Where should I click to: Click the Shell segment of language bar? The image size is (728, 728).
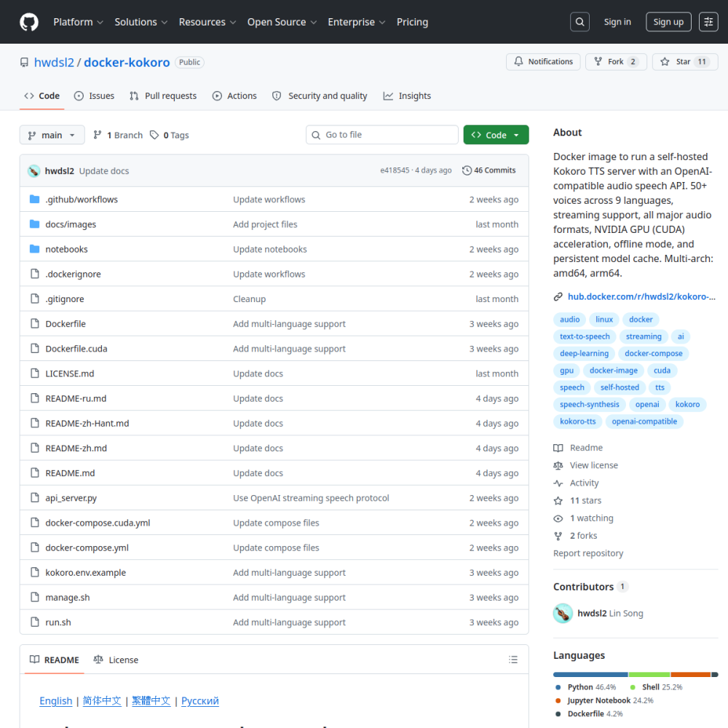pos(649,675)
